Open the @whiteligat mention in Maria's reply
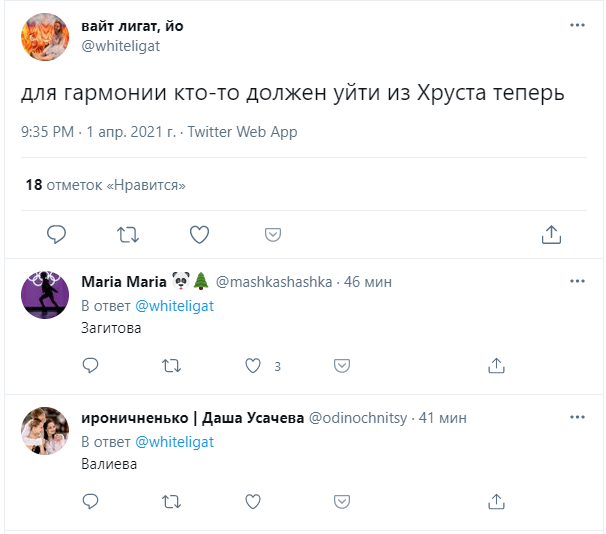 174,305
